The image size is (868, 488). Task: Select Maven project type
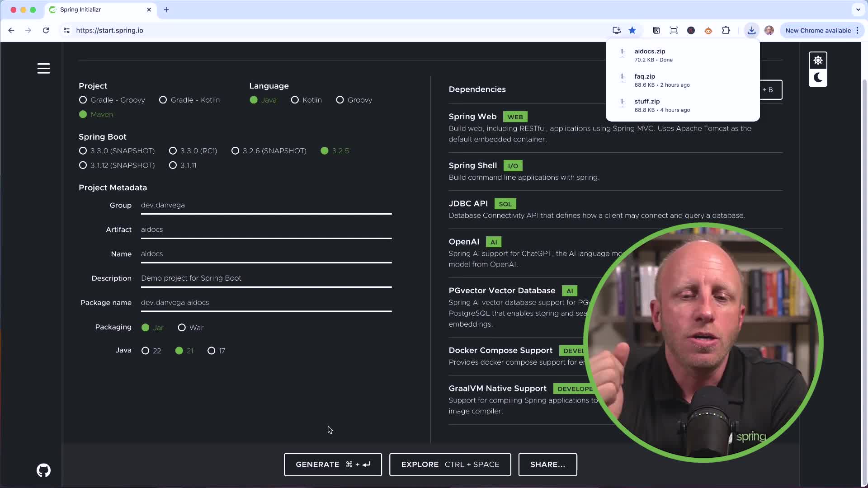pos(96,114)
